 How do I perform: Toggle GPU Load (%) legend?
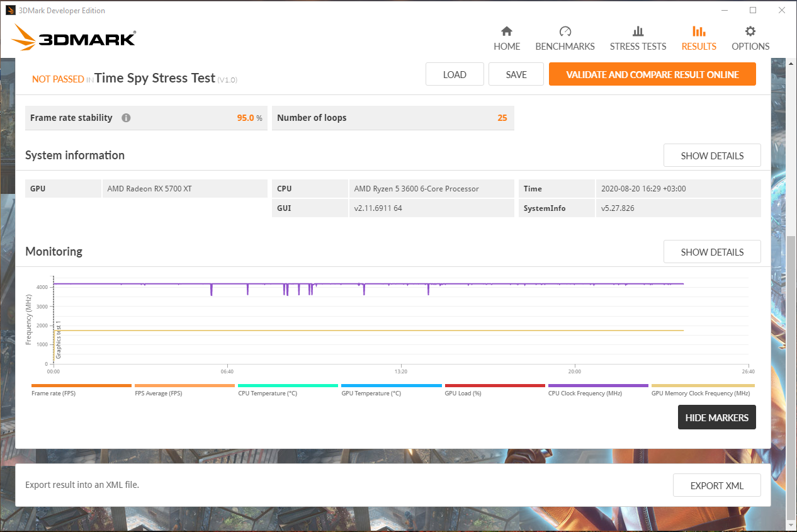tap(495, 390)
